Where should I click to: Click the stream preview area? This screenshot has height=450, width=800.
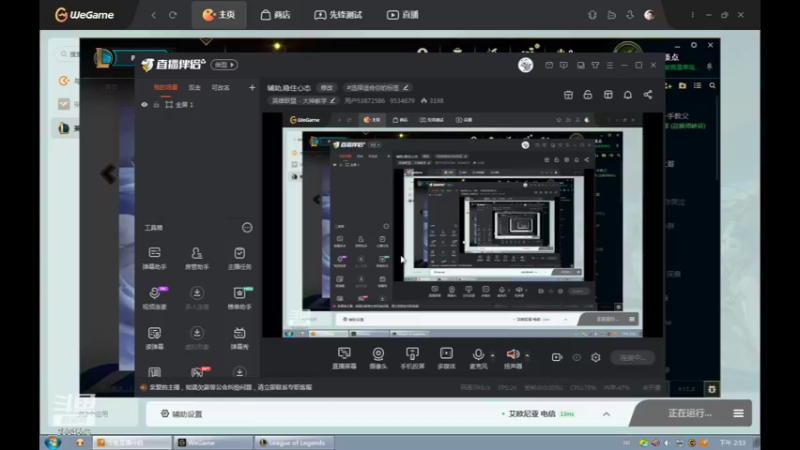pos(462,225)
